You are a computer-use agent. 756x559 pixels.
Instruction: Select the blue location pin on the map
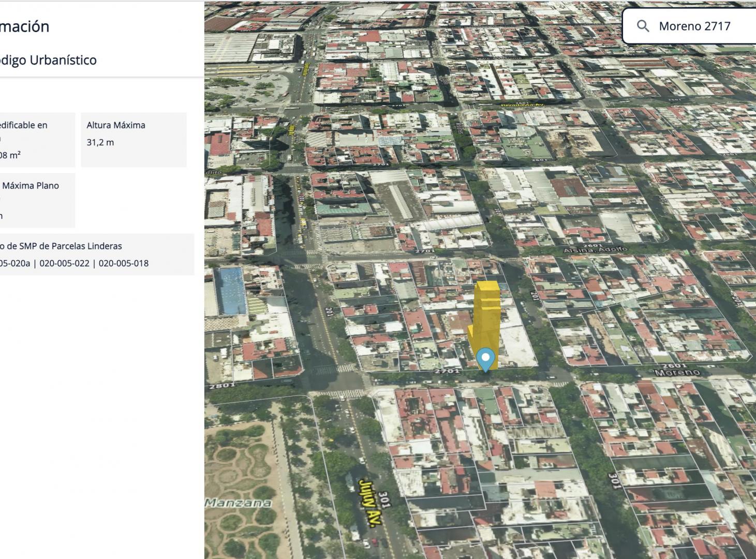click(x=485, y=360)
